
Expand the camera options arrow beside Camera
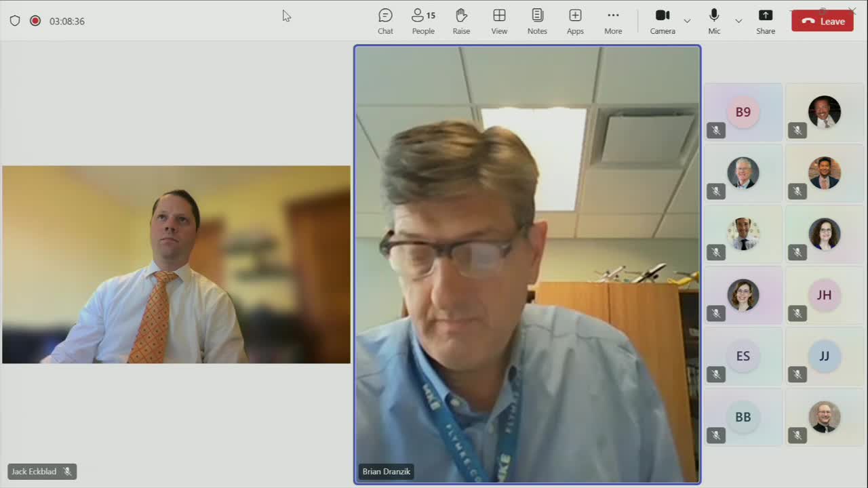(x=687, y=21)
